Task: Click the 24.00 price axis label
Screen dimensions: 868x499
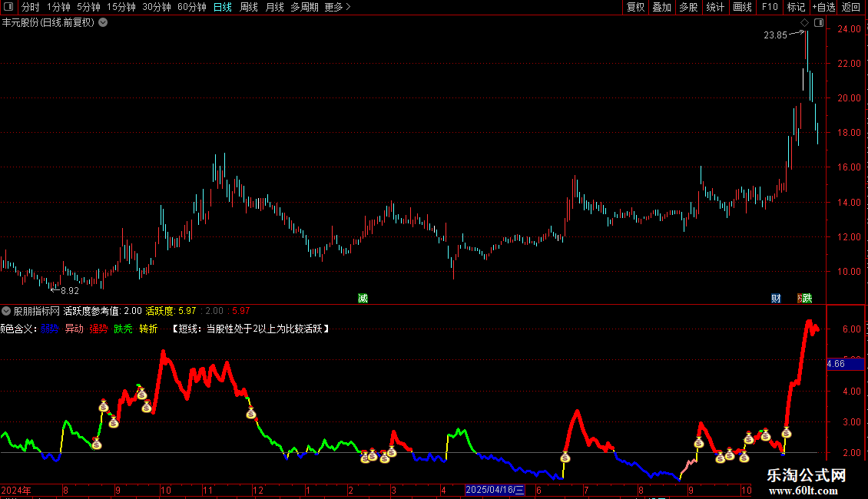Action: click(x=849, y=28)
